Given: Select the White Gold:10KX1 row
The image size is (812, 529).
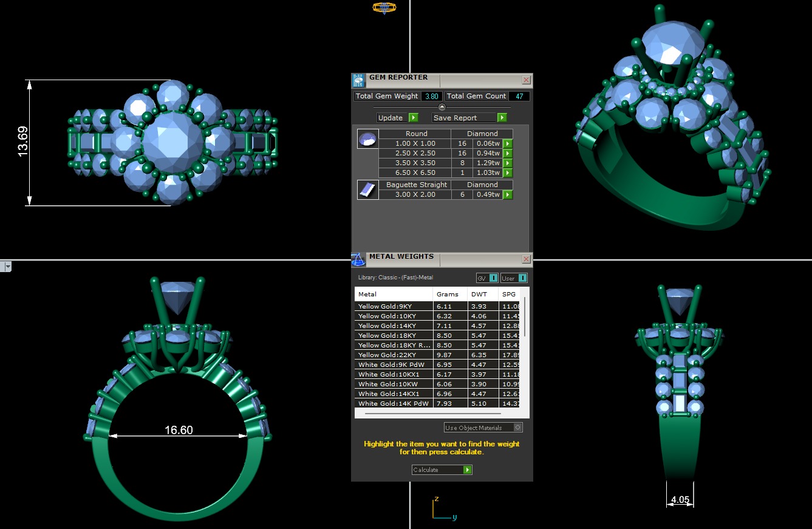Looking at the screenshot, I should (x=437, y=374).
